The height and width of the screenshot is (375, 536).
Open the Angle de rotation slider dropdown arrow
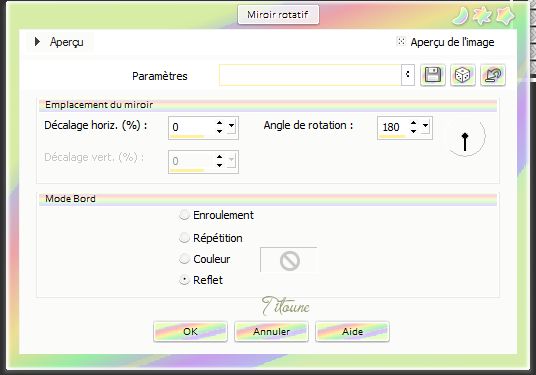click(425, 125)
